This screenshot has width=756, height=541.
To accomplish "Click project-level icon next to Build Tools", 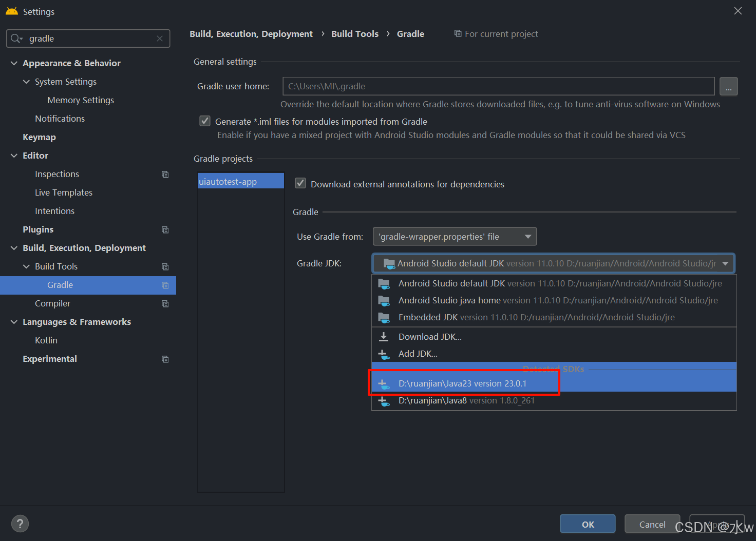I will 165,267.
